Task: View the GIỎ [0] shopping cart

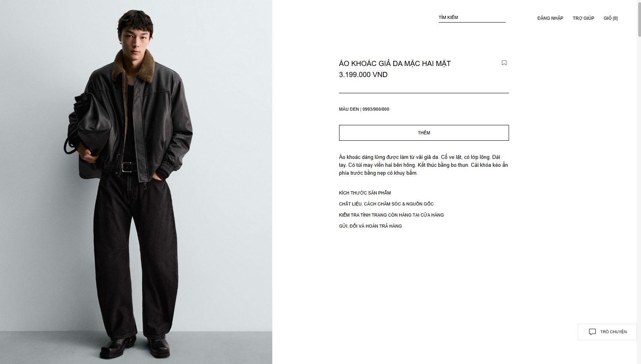Action: (611, 18)
